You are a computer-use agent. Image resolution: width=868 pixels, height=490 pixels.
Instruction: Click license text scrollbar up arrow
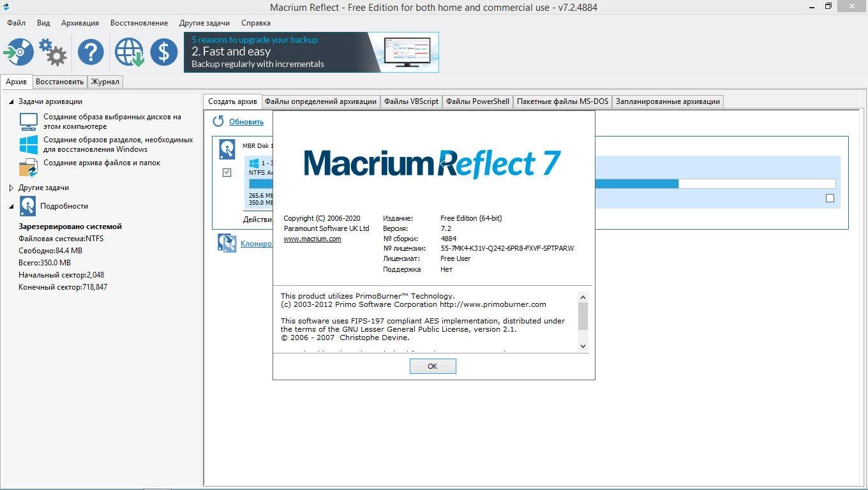(x=583, y=297)
